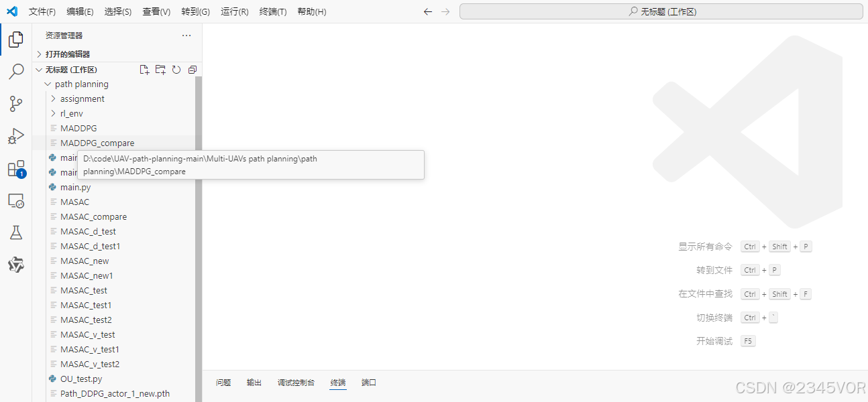Switch to the 调试控制台 panel tab
This screenshot has height=402, width=868.
coord(296,383)
